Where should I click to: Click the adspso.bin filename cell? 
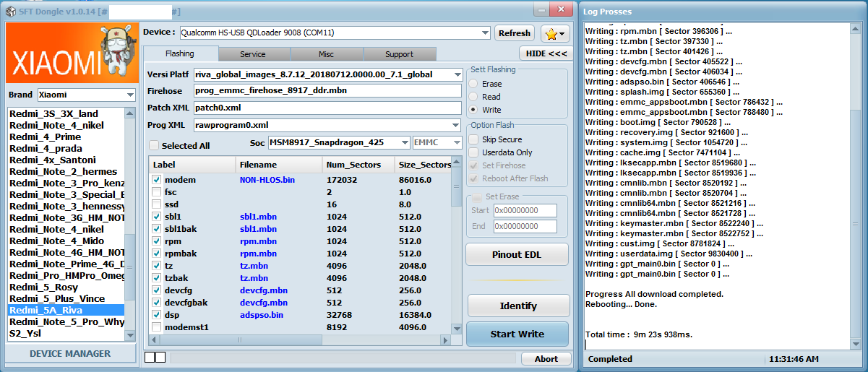262,315
